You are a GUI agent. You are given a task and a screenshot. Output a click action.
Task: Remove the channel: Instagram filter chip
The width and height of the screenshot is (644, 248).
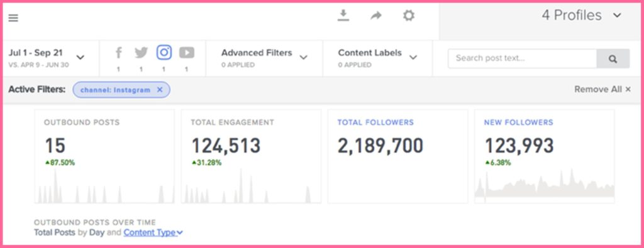pyautogui.click(x=160, y=90)
